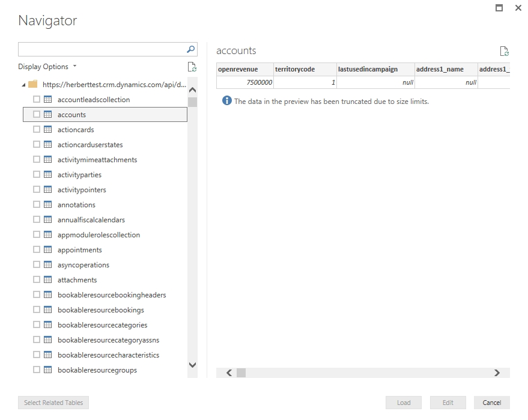The height and width of the screenshot is (420, 528).
Task: Click the territorycode cell value 1
Action: coord(305,82)
